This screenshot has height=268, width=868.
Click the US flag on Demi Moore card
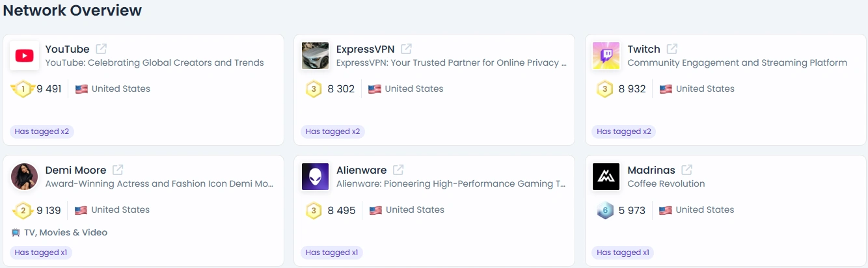click(x=81, y=210)
